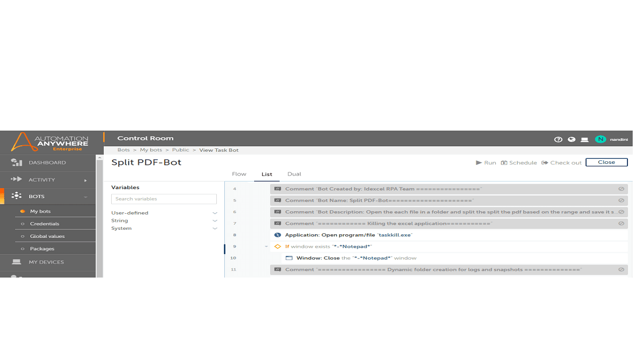Switch to the Flow view tab
This screenshot has height=362, width=644.
[x=239, y=174]
